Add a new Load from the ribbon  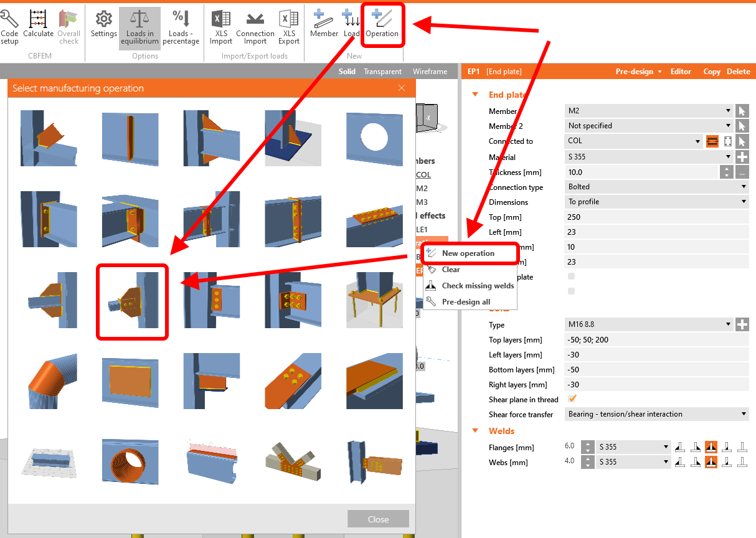[351, 24]
